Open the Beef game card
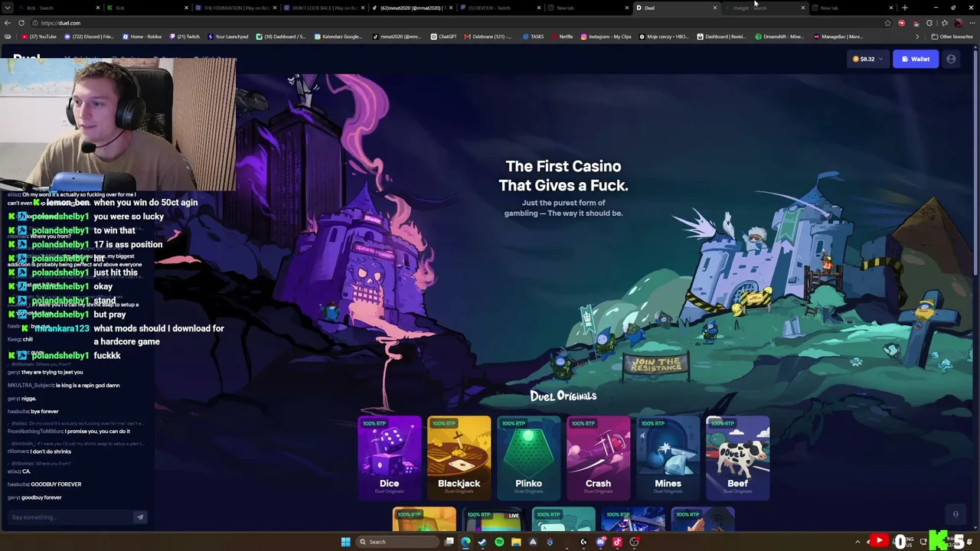 (x=737, y=458)
